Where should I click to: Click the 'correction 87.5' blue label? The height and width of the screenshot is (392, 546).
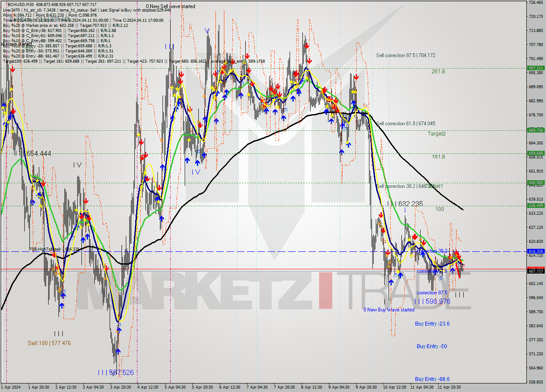pyautogui.click(x=432, y=293)
